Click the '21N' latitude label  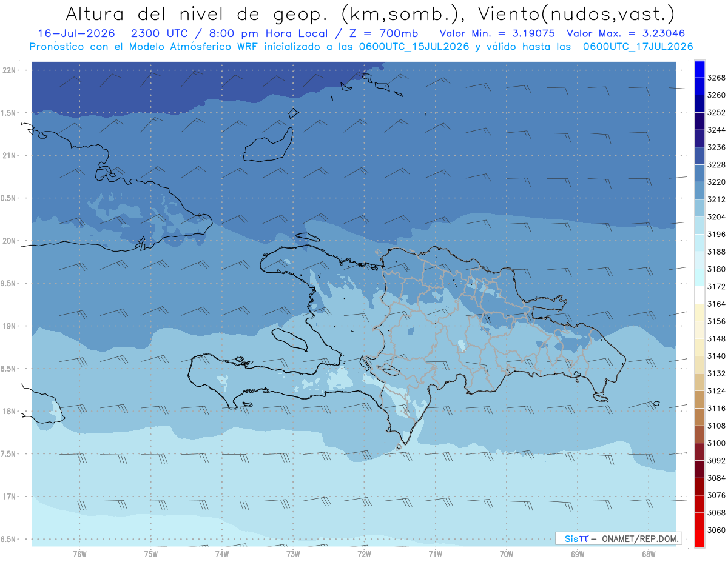(x=10, y=156)
